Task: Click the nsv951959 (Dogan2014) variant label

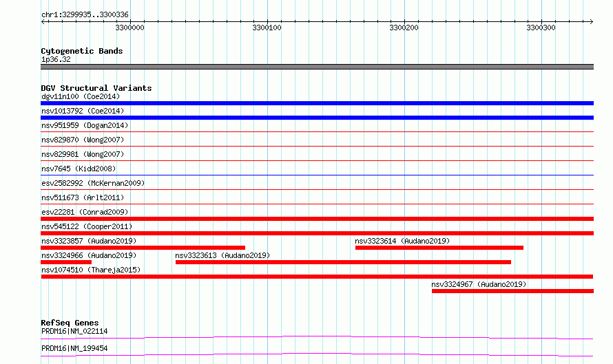Action: pos(85,125)
